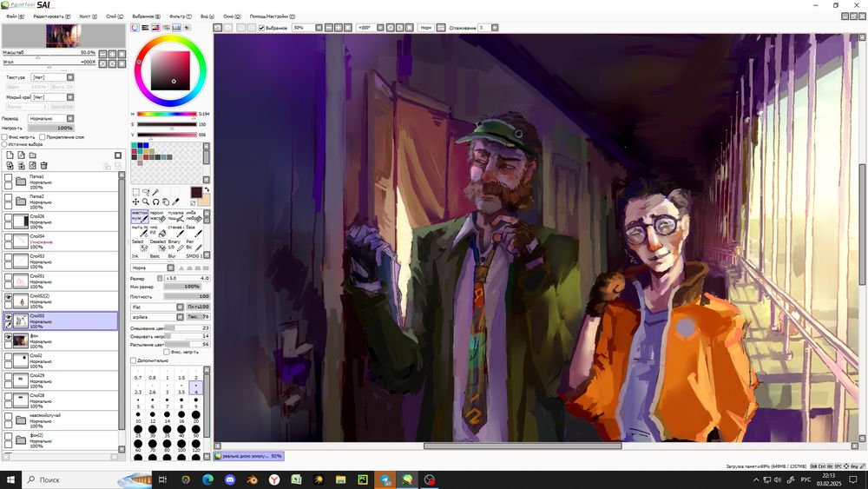Choose the Binary pen tool preset

[175, 245]
